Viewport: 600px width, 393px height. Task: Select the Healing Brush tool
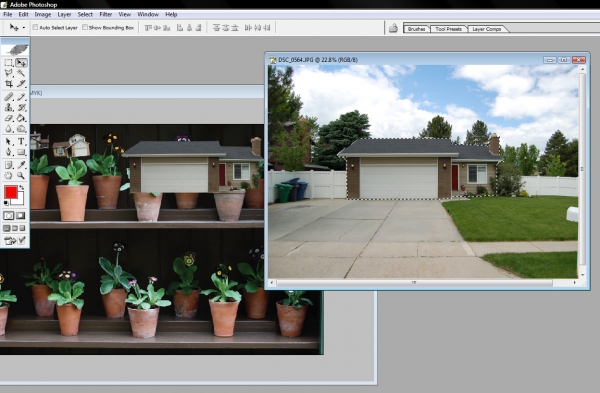(x=8, y=97)
